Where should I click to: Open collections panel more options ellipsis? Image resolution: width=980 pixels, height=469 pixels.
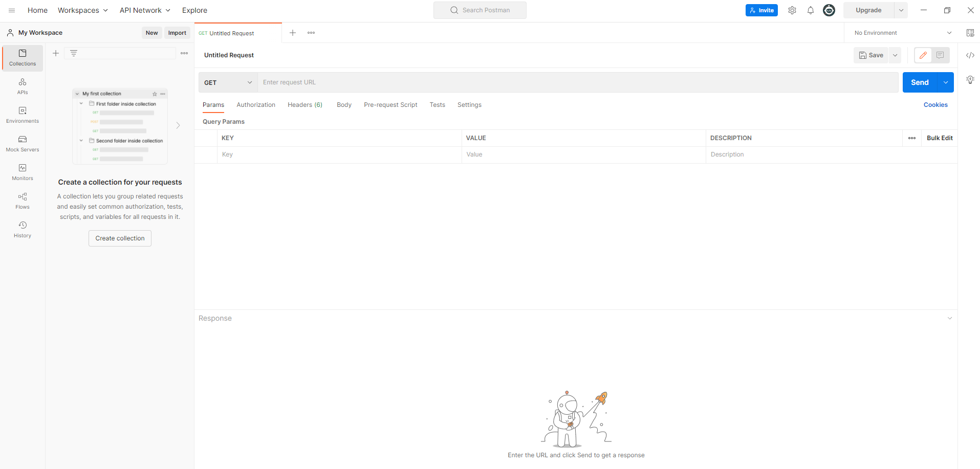[184, 53]
